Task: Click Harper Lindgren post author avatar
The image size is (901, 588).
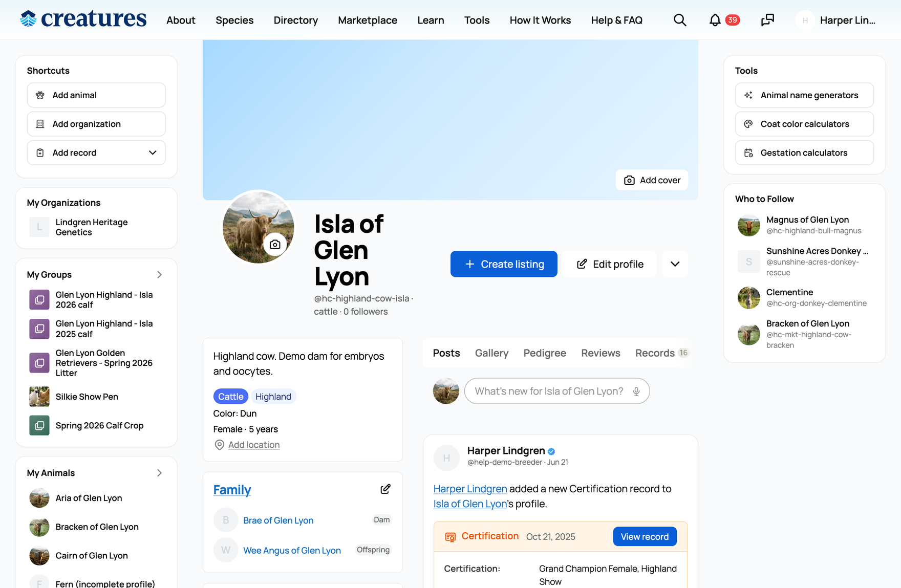Action: tap(446, 458)
